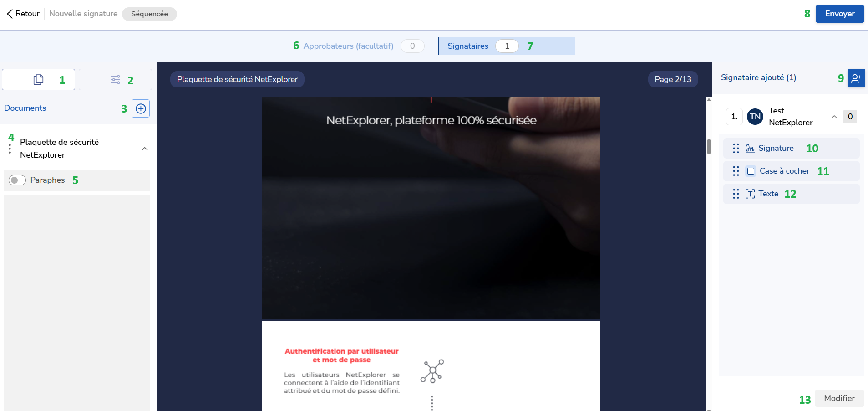Open the signature settings panel tab
This screenshot has width=868, height=411.
[115, 79]
